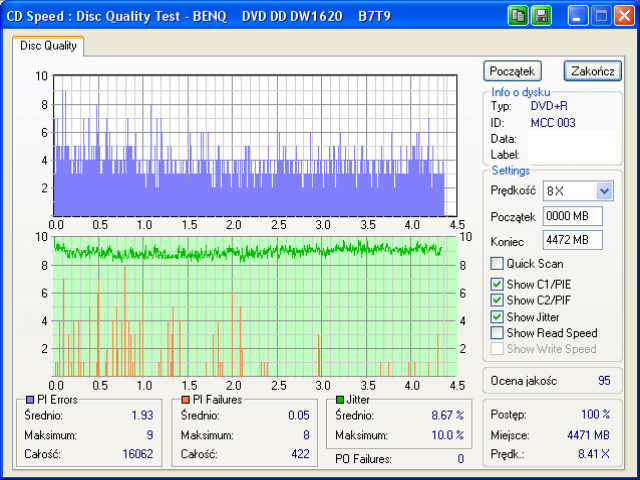Click the green Jitter legend swatch
Screen dimensions: 640x480
click(x=340, y=400)
